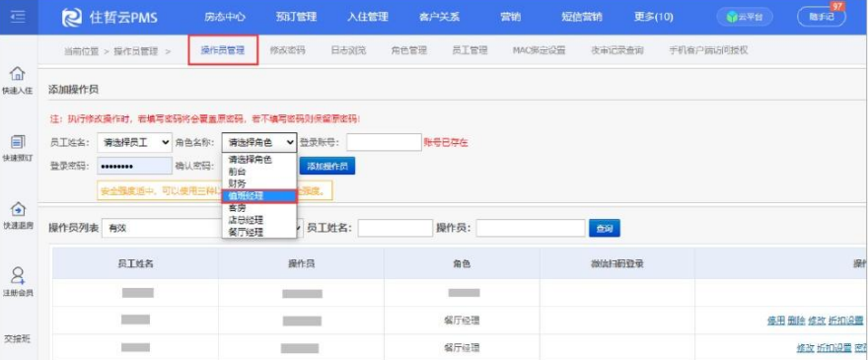Open the 营销 menu
868x360 pixels.
(x=510, y=17)
